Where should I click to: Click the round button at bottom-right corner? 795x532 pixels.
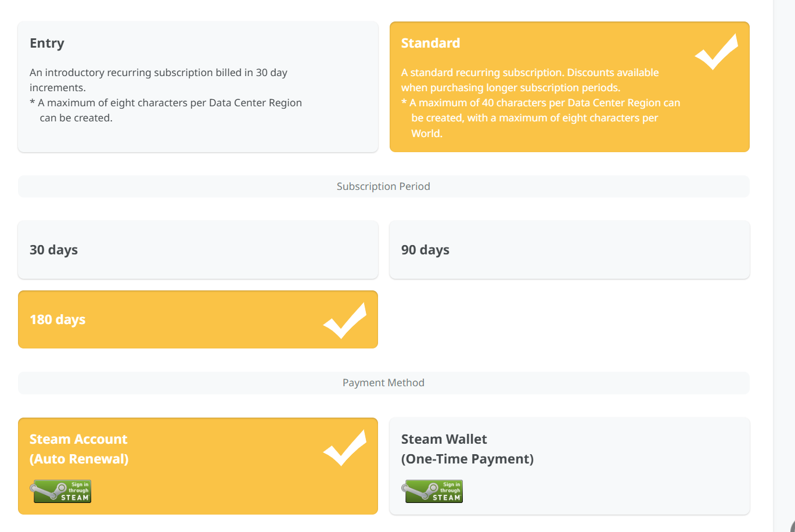[x=791, y=526]
